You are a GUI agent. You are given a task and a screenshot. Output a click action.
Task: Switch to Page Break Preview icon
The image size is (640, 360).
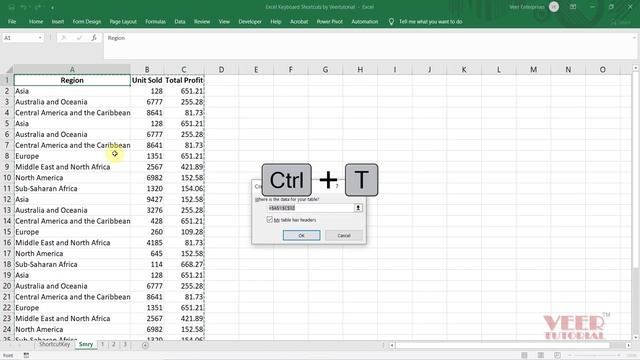[557, 356]
